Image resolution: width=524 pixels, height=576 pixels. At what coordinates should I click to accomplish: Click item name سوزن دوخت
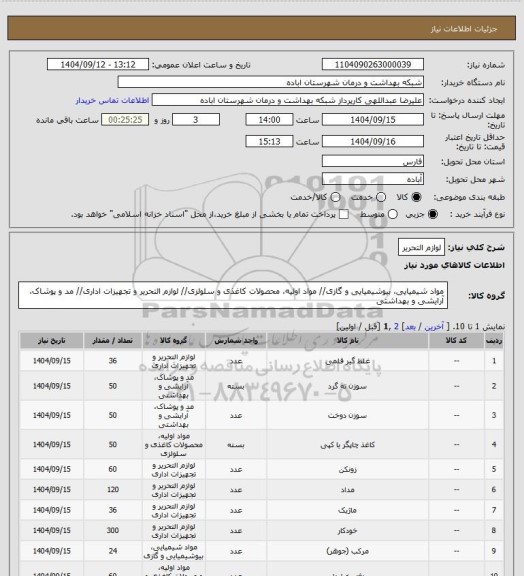[x=348, y=415]
